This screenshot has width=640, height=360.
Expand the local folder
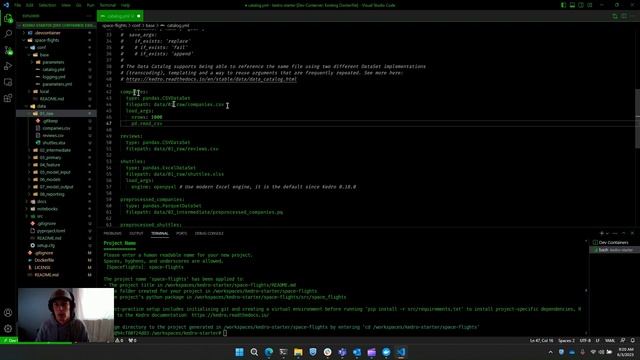click(x=44, y=91)
